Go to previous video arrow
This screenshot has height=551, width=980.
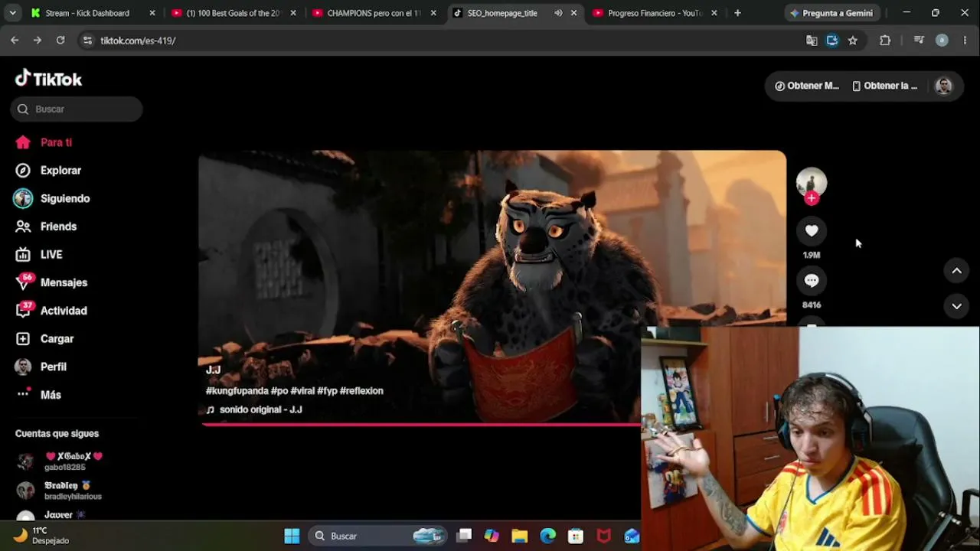pyautogui.click(x=956, y=270)
